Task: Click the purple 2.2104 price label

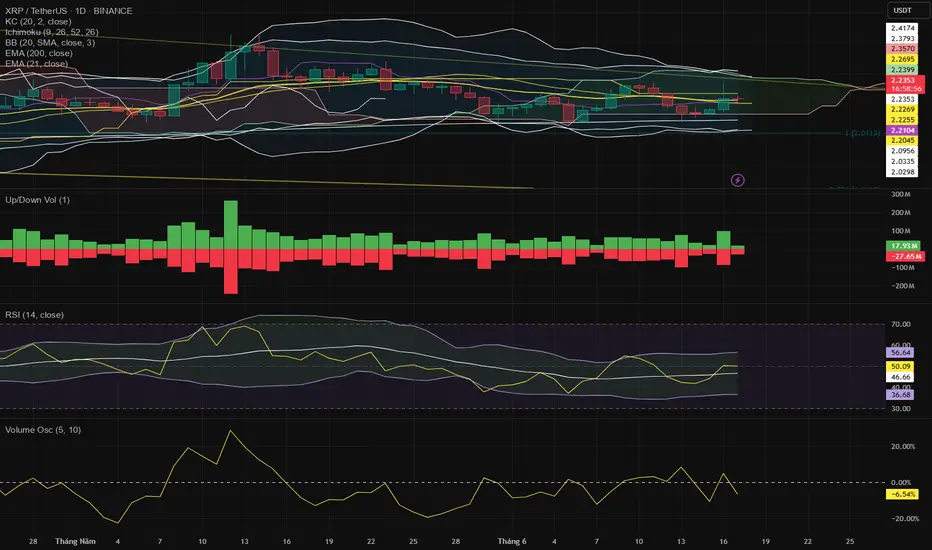Action: pyautogui.click(x=903, y=130)
